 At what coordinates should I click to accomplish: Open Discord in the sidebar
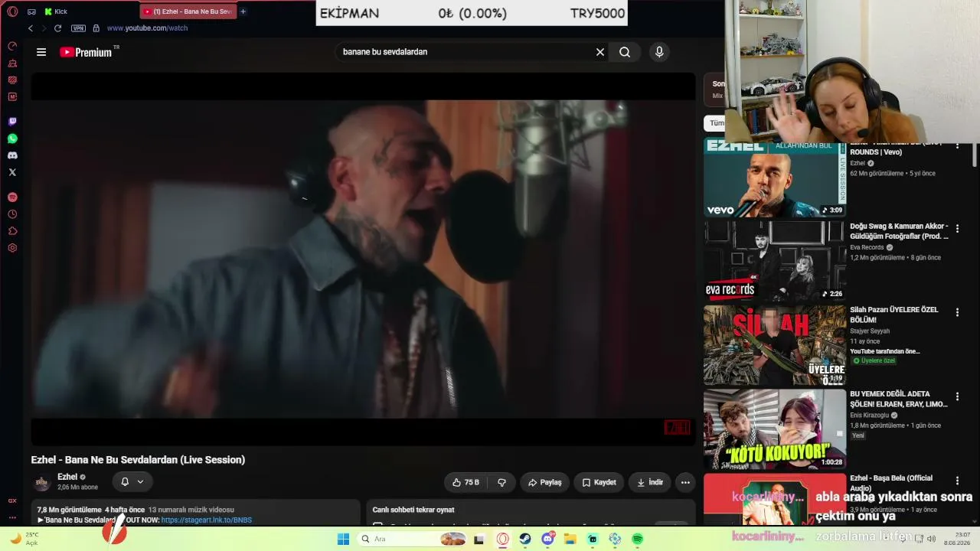12,155
